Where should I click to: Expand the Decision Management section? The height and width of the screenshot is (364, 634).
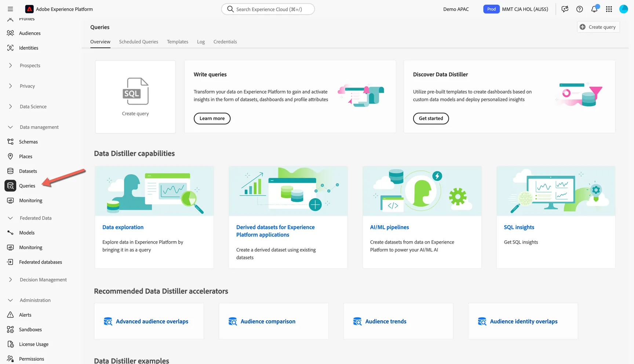[10, 280]
